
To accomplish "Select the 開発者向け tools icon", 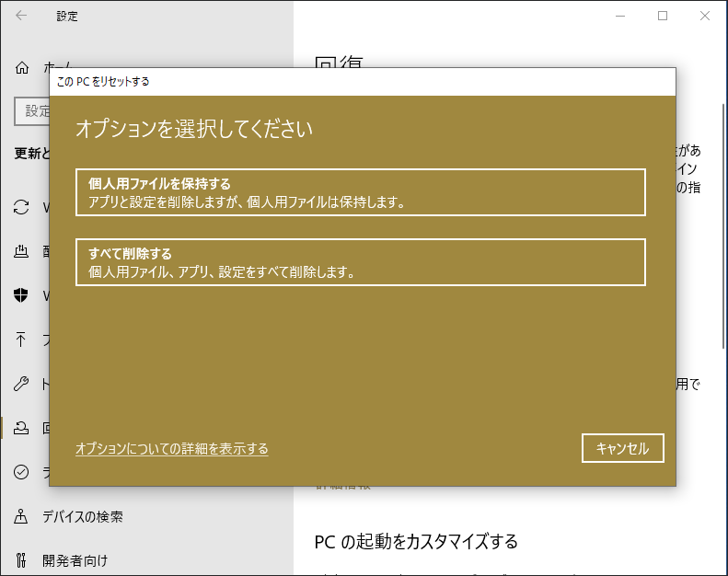I will [21, 560].
